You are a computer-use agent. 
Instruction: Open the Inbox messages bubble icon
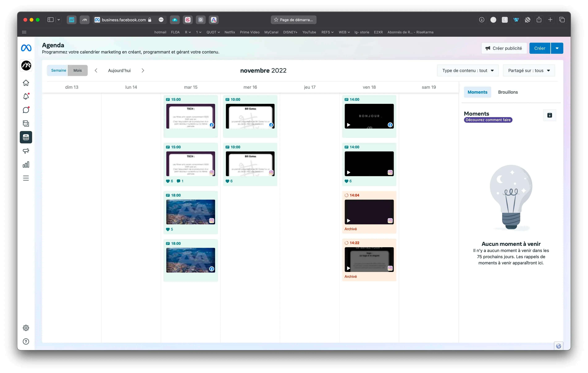tap(26, 110)
